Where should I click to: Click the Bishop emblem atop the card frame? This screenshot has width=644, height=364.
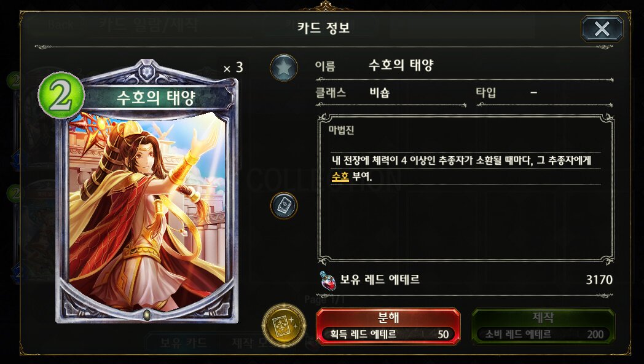click(147, 71)
